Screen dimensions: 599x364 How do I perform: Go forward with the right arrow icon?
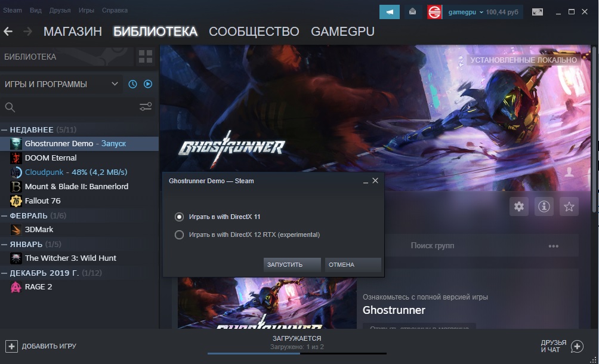[27, 32]
